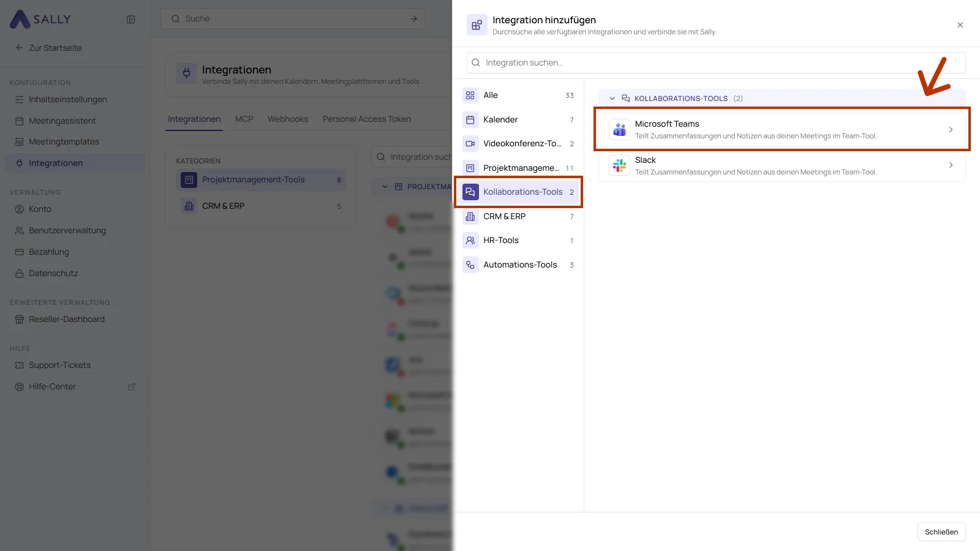
Task: Collapse the KOLLABORATIONS-TOOLS section chevron
Action: point(612,99)
